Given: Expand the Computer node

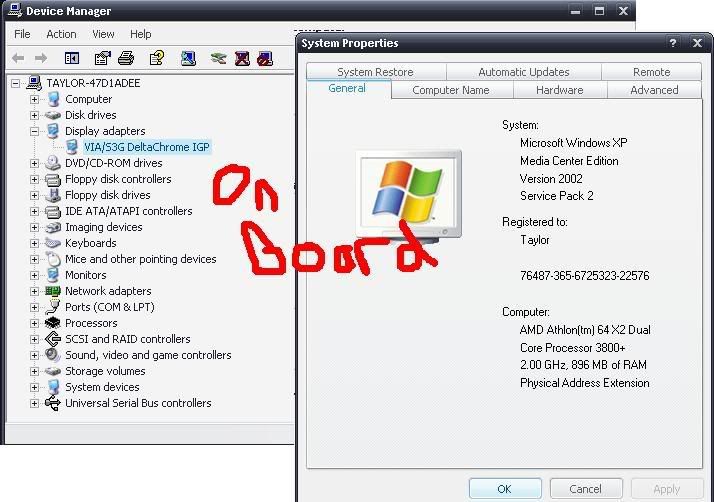Looking at the screenshot, I should tap(34, 99).
